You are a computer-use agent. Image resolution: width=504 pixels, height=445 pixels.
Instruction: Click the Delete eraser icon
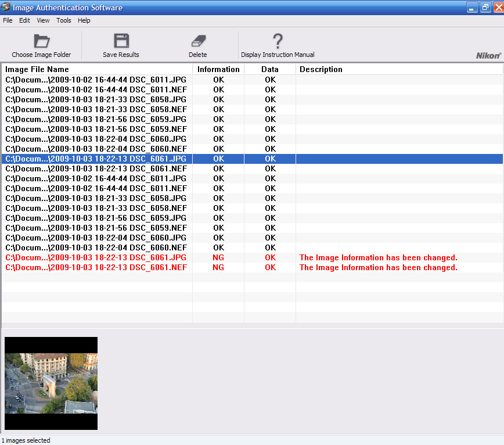point(198,41)
